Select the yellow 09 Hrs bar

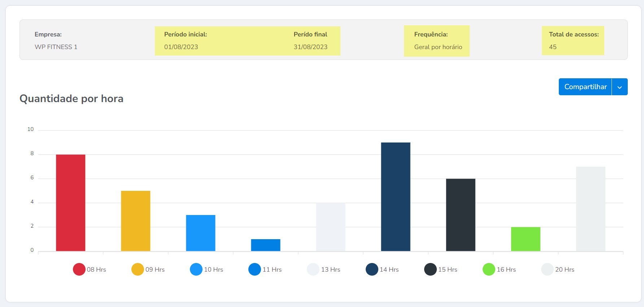(x=136, y=221)
